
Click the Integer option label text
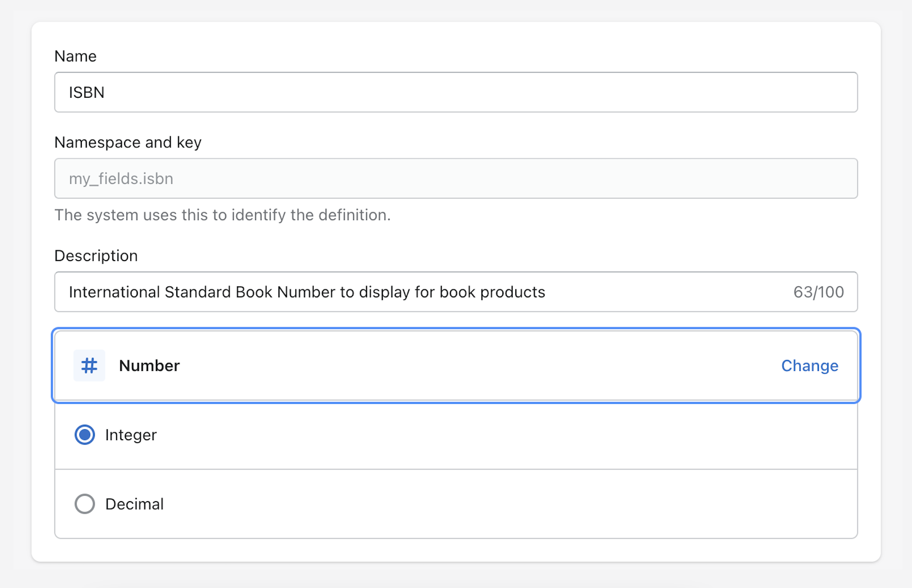click(x=131, y=435)
